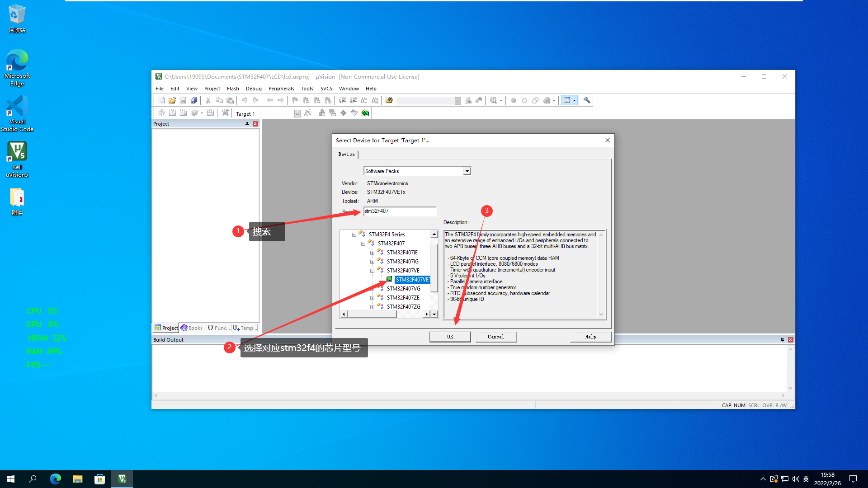Open Configuration wrench icon in toolbar

(x=587, y=100)
